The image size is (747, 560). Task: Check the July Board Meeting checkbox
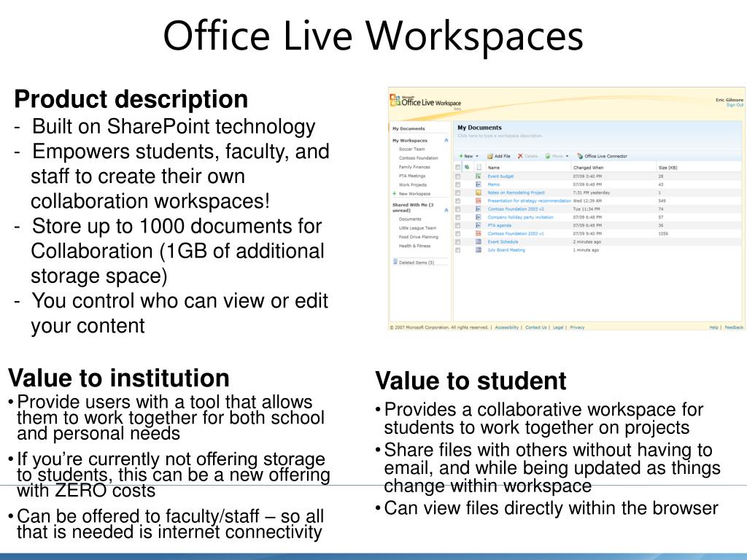click(458, 250)
